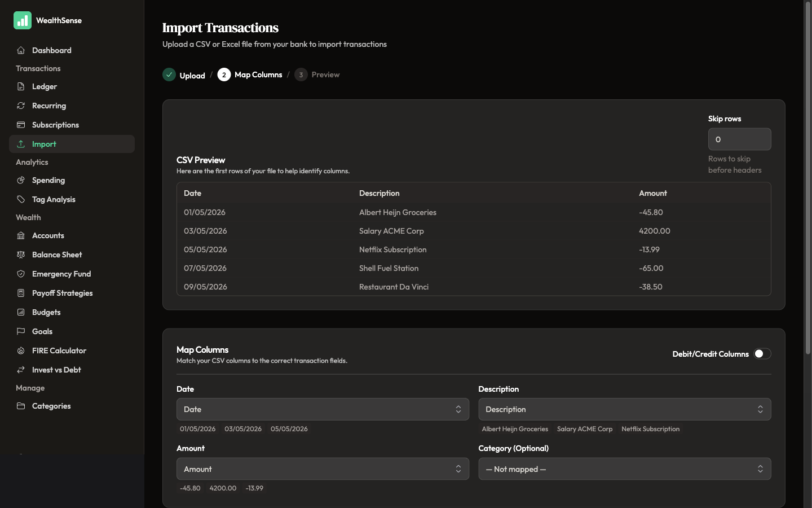Click the page vertical scrollbar

807,178
